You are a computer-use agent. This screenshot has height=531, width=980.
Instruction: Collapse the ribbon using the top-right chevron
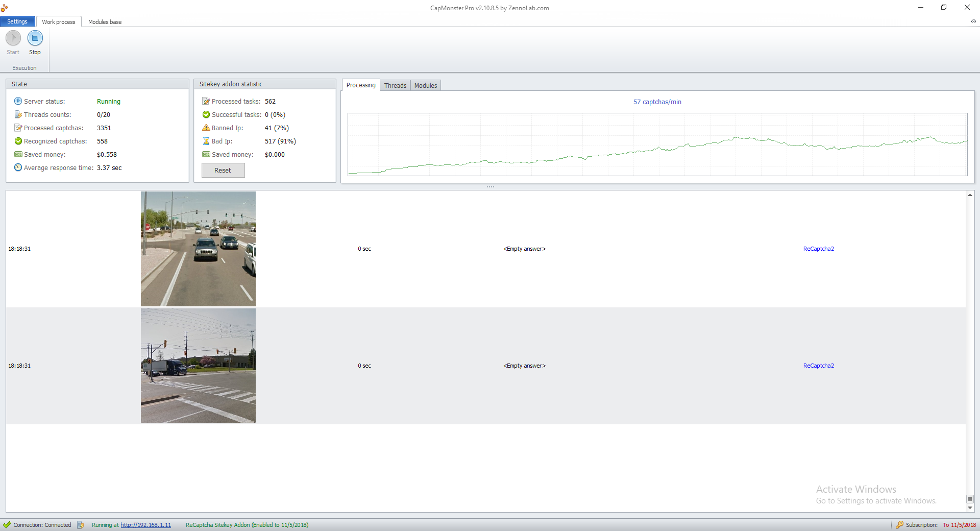pos(973,21)
